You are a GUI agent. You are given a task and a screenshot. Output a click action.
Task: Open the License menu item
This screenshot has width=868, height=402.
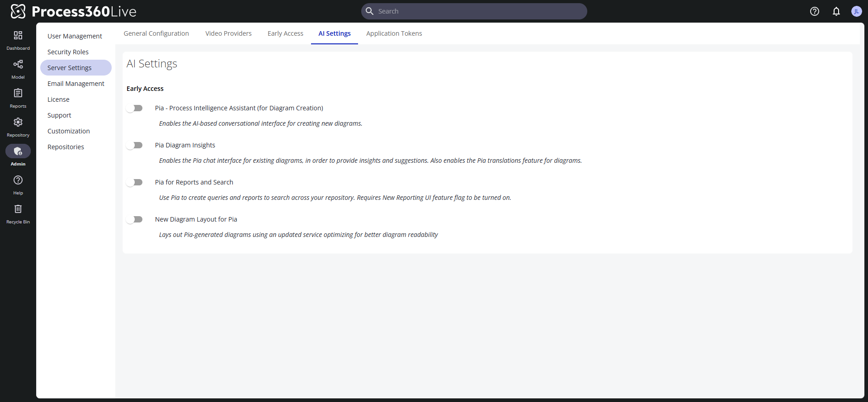(76, 99)
